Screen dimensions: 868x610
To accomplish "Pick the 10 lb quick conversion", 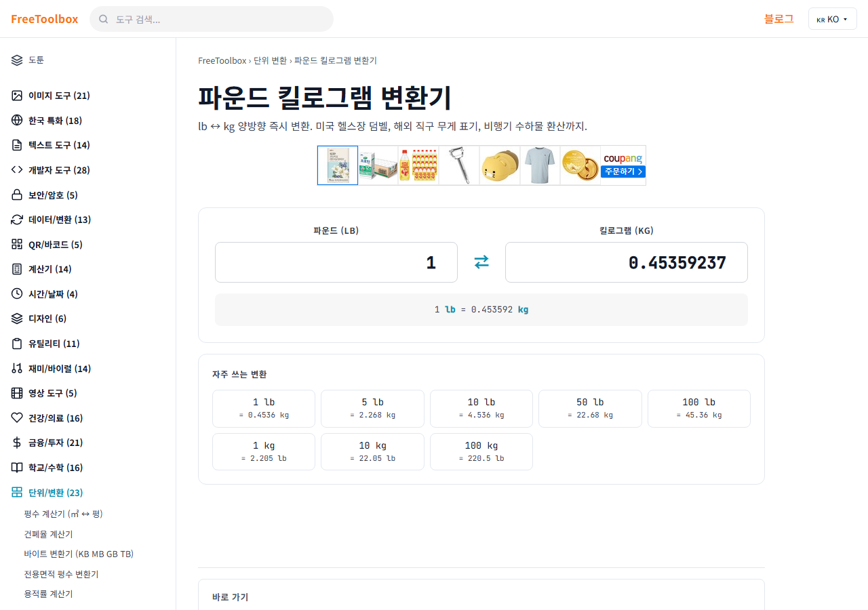I will [481, 408].
